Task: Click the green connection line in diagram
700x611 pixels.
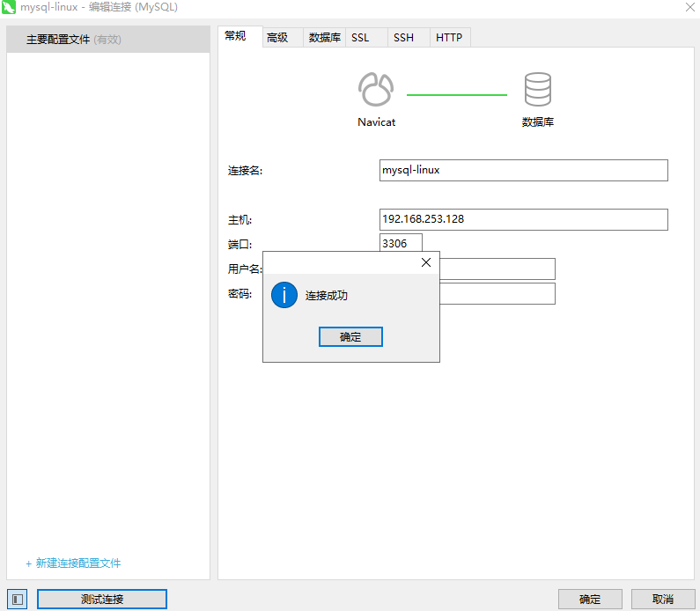Action: 457,94
